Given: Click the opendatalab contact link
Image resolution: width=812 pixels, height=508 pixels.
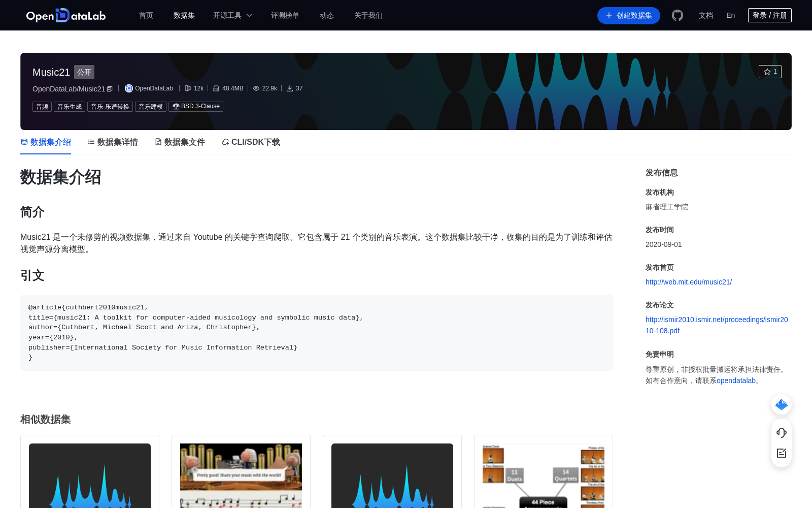Looking at the screenshot, I should point(736,380).
